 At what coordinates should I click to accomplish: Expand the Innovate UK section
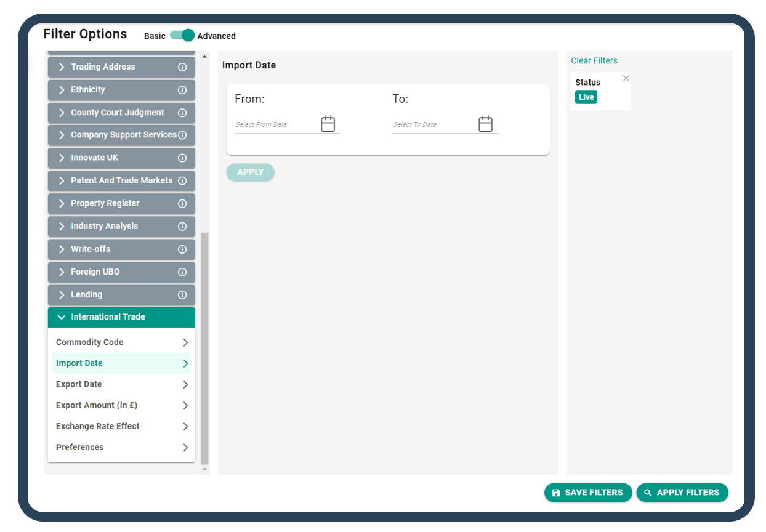coord(121,158)
